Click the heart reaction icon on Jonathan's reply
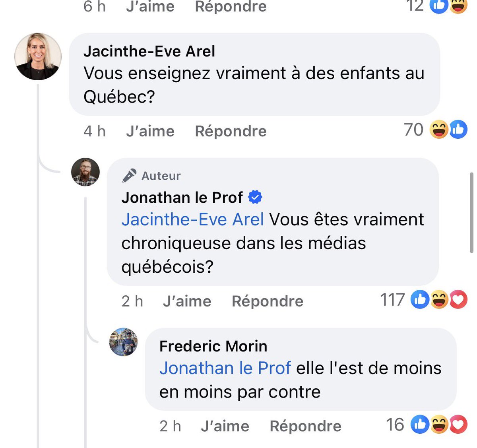Image resolution: width=477 pixels, height=448 pixels. [x=458, y=300]
